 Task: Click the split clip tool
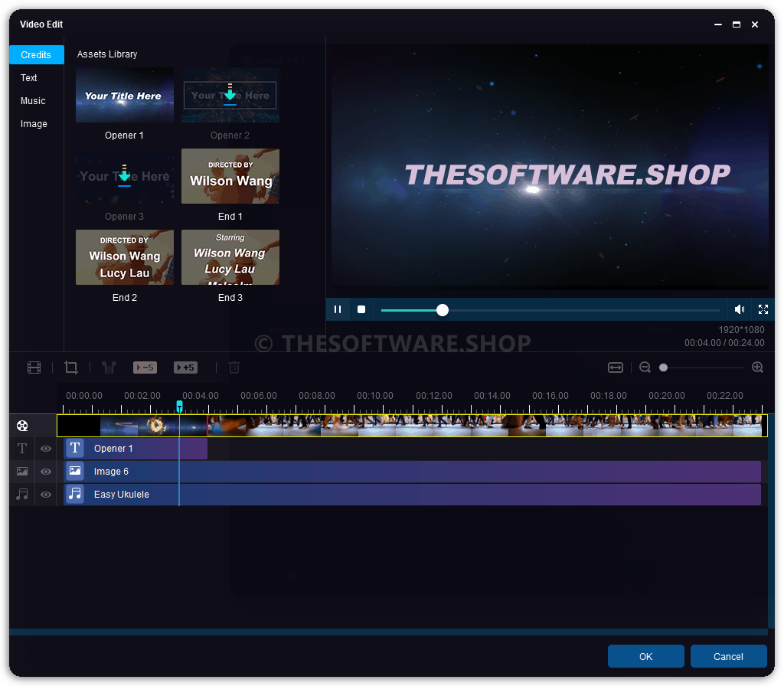[x=109, y=368]
